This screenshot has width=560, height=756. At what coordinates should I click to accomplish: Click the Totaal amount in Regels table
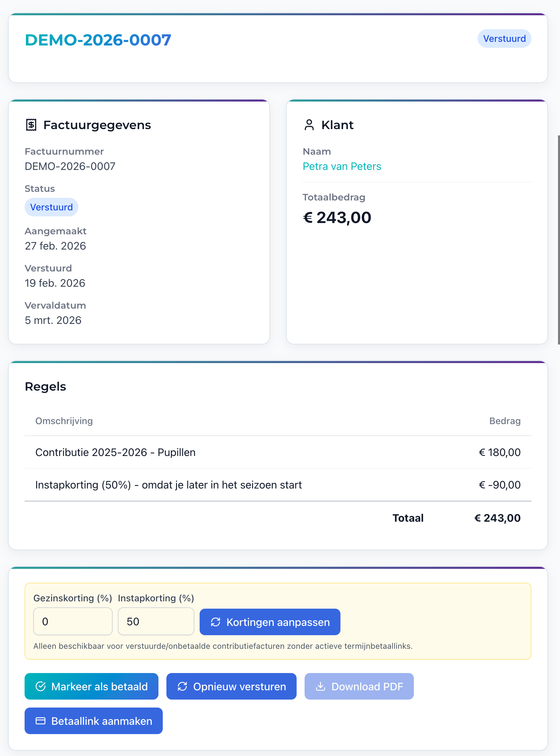497,518
